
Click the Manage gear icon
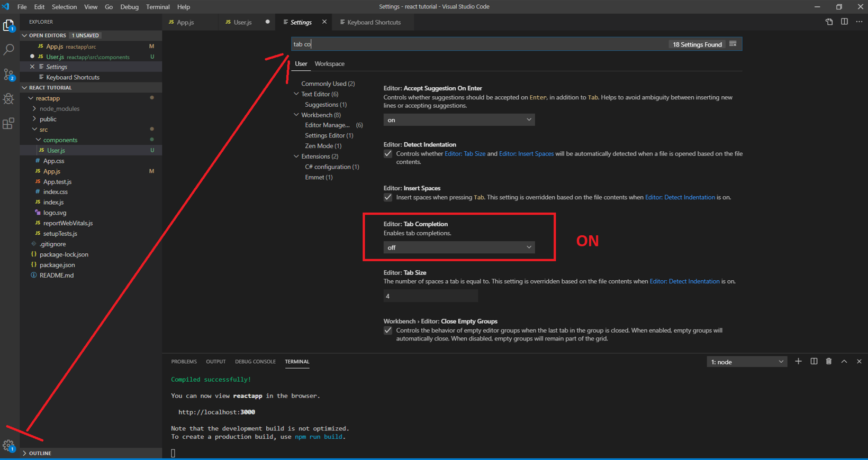(8, 445)
